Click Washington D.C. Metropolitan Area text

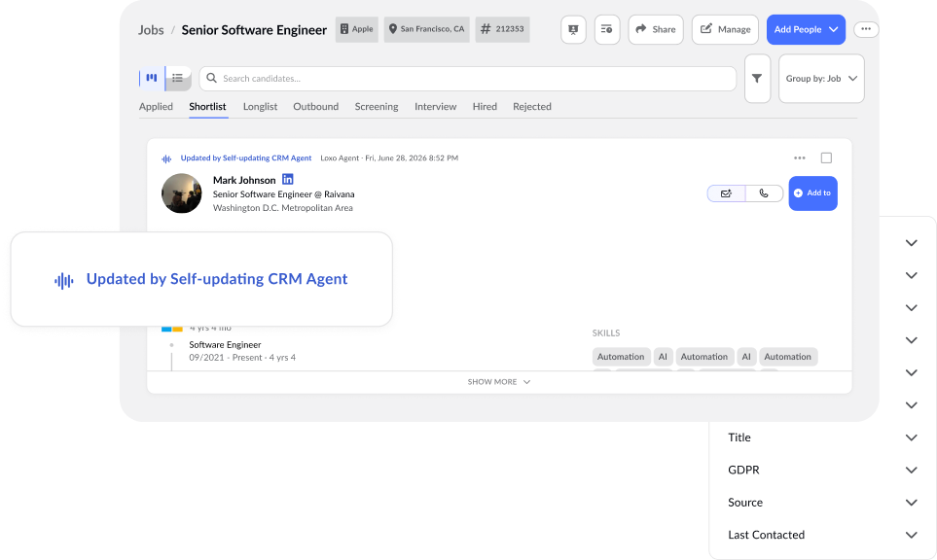(282, 208)
